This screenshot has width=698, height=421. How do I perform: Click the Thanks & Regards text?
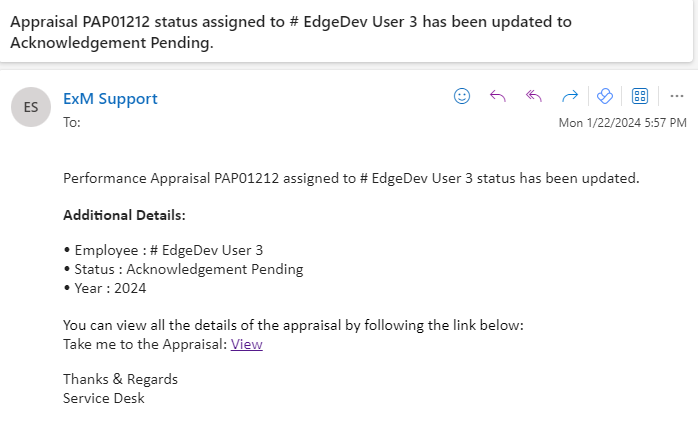click(x=120, y=379)
